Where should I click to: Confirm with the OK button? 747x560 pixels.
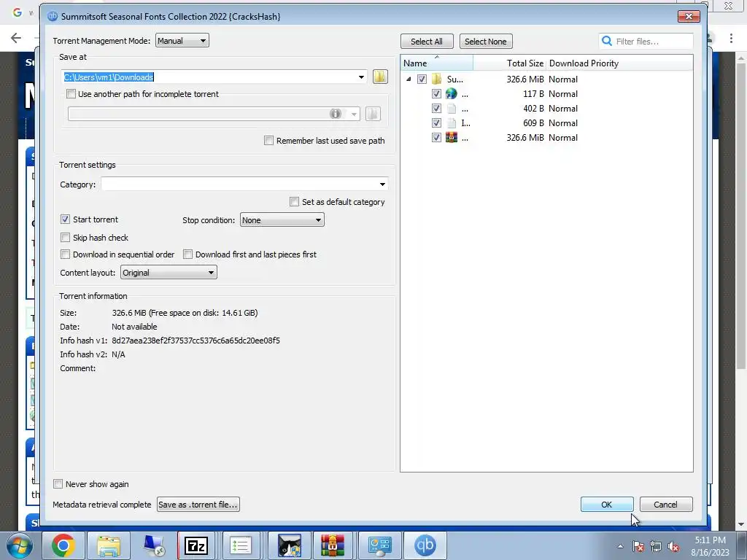tap(607, 505)
